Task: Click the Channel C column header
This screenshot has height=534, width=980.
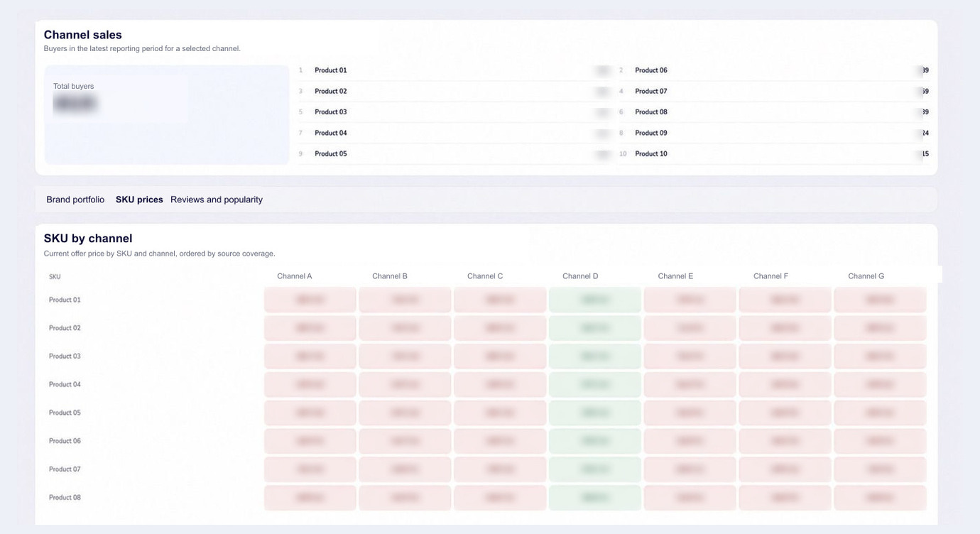Action: pos(485,276)
